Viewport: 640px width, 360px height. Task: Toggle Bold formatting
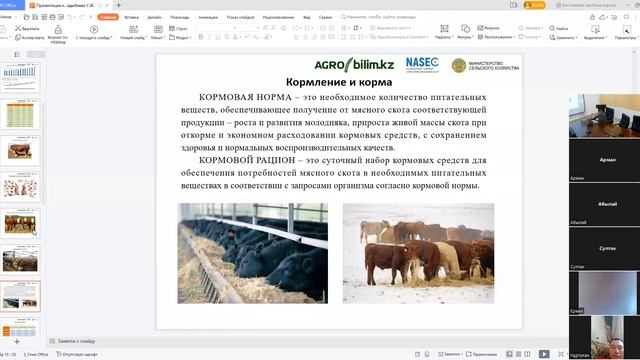coord(200,37)
